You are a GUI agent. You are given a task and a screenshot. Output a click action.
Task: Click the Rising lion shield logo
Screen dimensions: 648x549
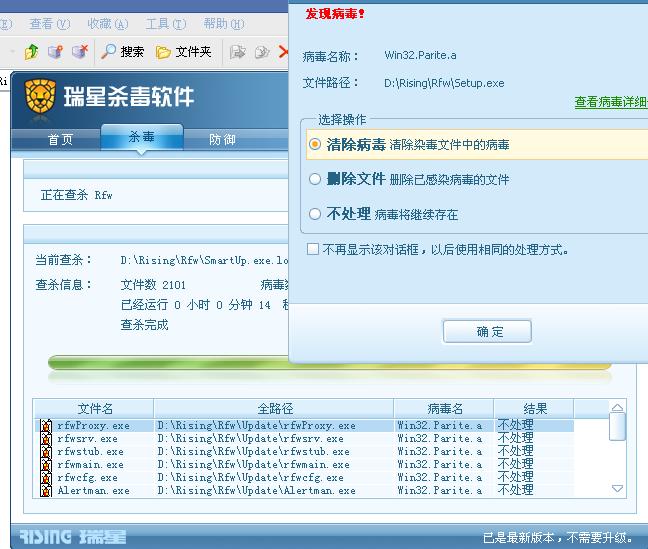coord(40,98)
